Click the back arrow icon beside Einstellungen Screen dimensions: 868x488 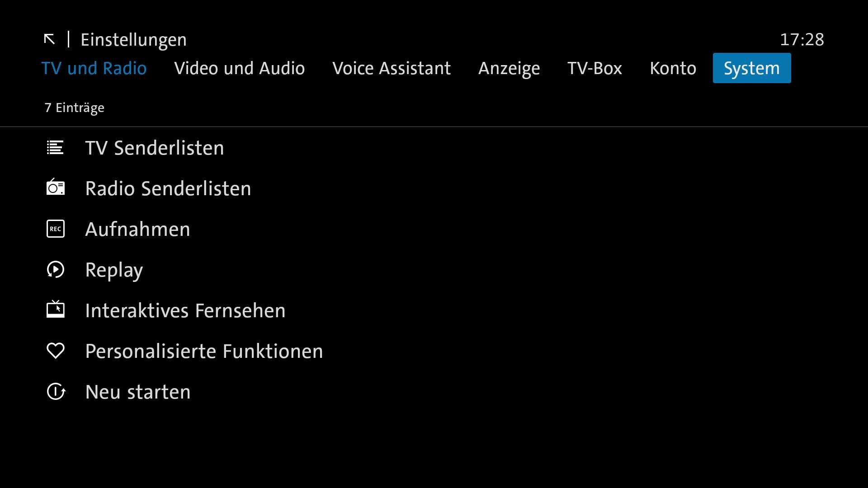[x=49, y=39]
